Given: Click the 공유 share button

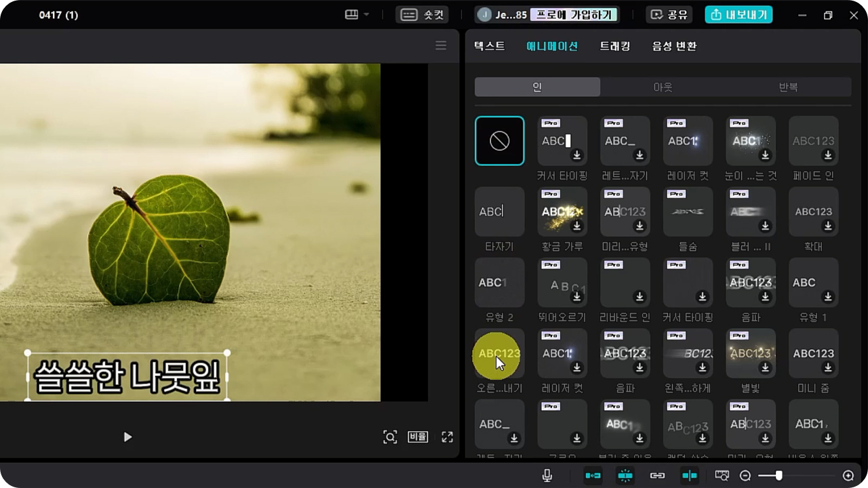Looking at the screenshot, I should coord(669,15).
